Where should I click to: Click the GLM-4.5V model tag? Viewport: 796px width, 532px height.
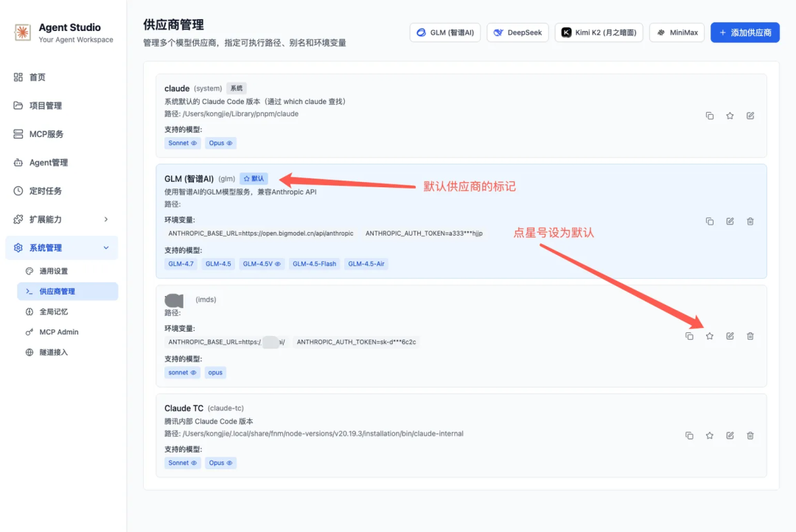(x=262, y=264)
